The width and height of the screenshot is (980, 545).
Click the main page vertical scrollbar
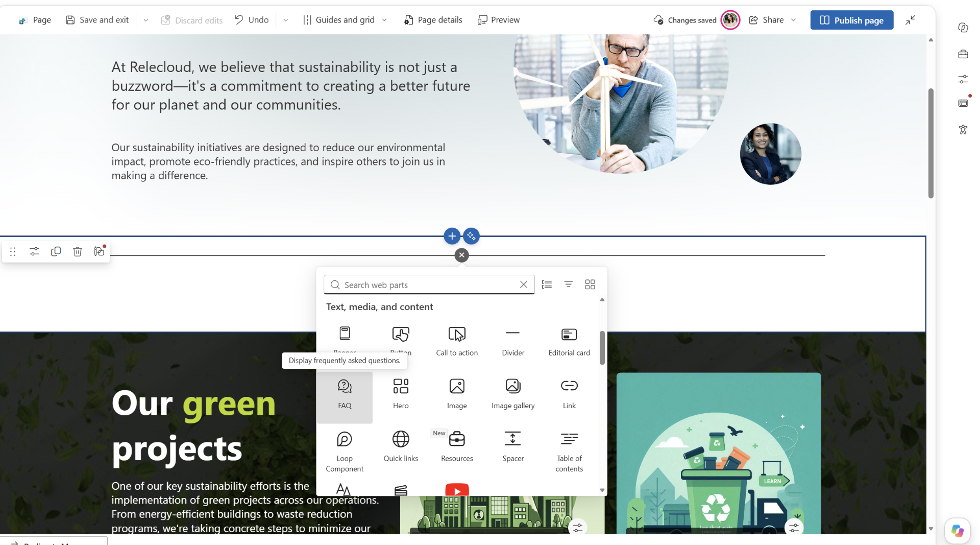pyautogui.click(x=931, y=143)
